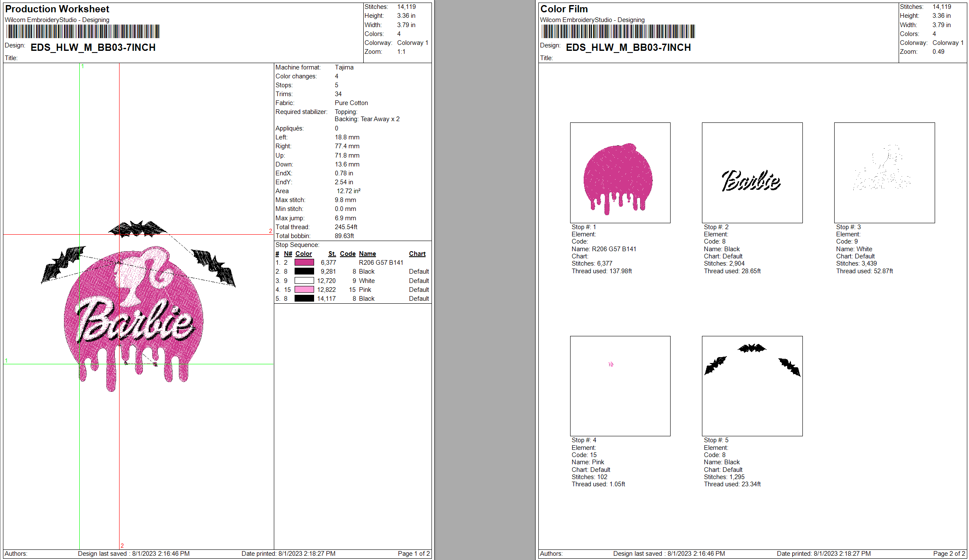
Task: Click the design name EDS_HLW_M_BB03-7INCH on the Color Film page
Action: coord(629,47)
